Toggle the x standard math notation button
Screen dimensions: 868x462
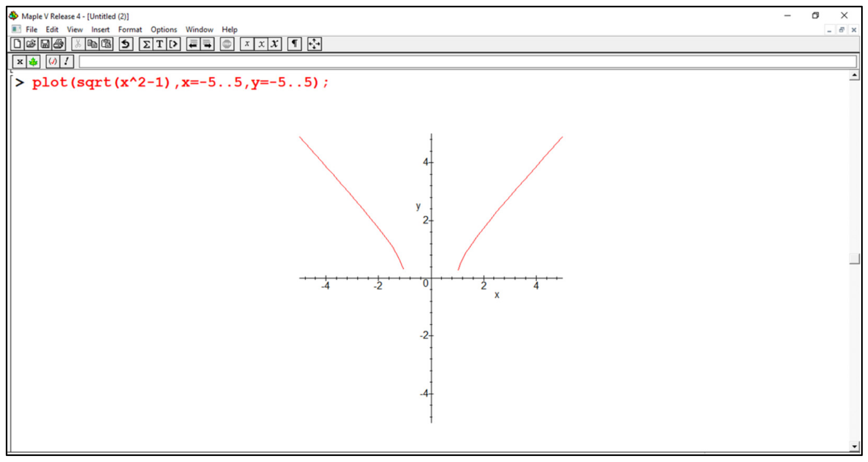(x=19, y=62)
